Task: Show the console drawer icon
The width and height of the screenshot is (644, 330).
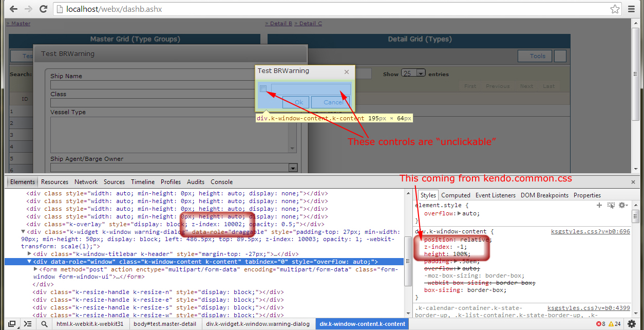Action: click(x=28, y=324)
